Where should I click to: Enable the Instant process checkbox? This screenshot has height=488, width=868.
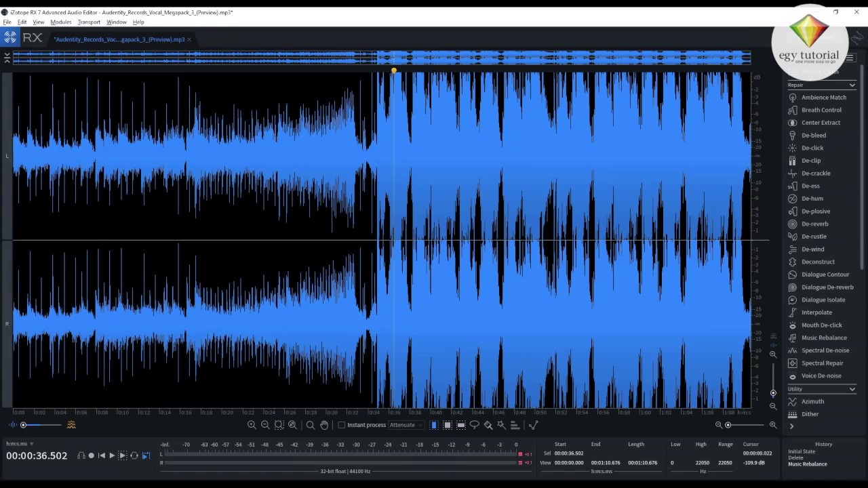coord(341,425)
